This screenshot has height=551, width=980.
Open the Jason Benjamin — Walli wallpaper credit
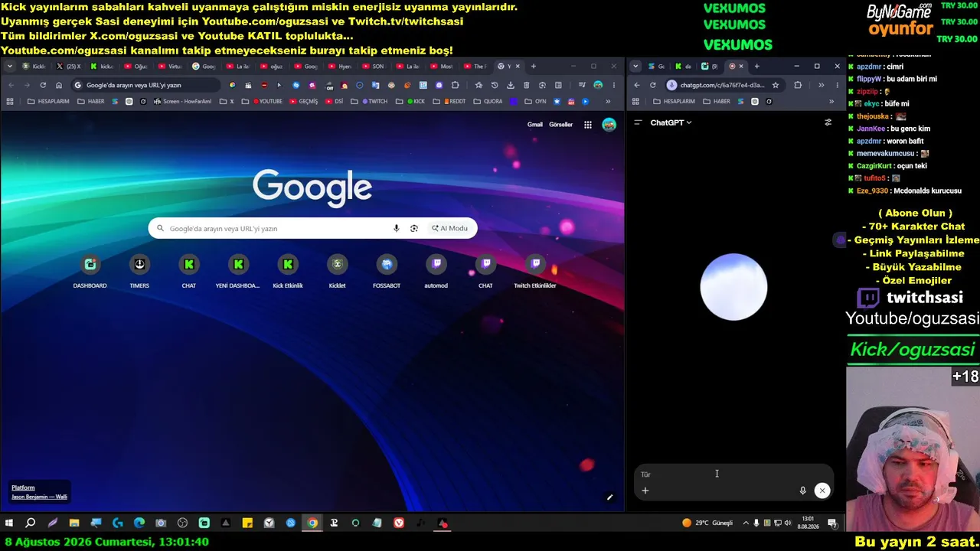click(39, 497)
